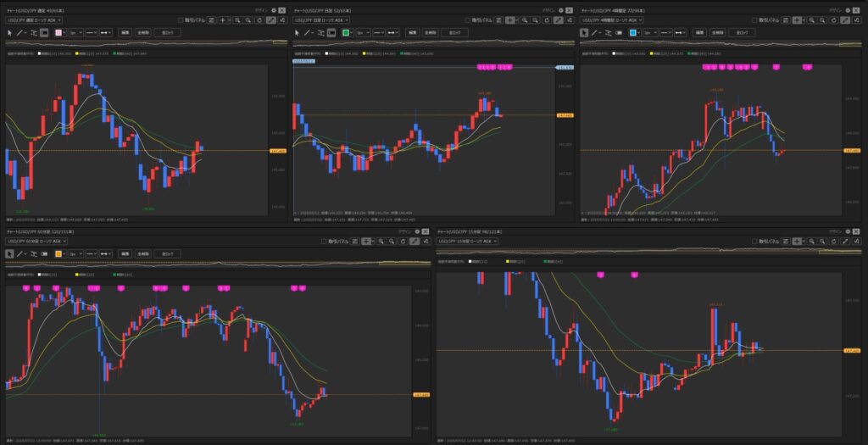Screen dimensions: 868x445
Task: Toggle the pencil drawing mode in weekly chart
Action: pyautogui.click(x=271, y=20)
